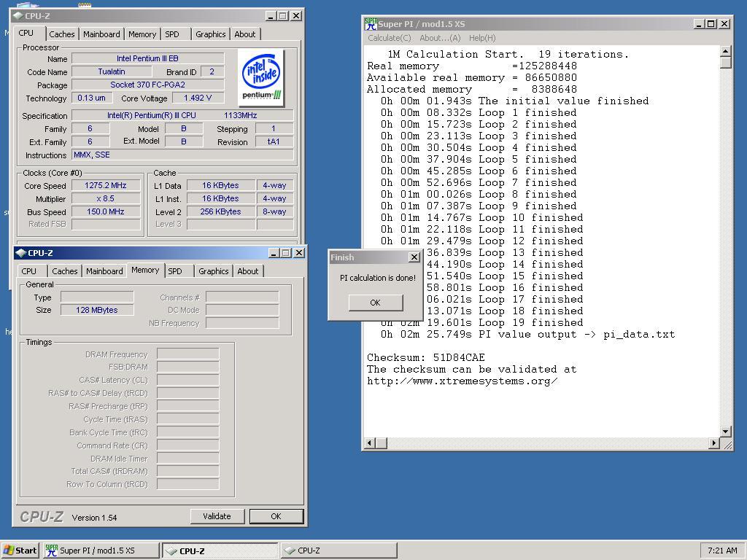Close the Super PI window

pyautogui.click(x=724, y=24)
